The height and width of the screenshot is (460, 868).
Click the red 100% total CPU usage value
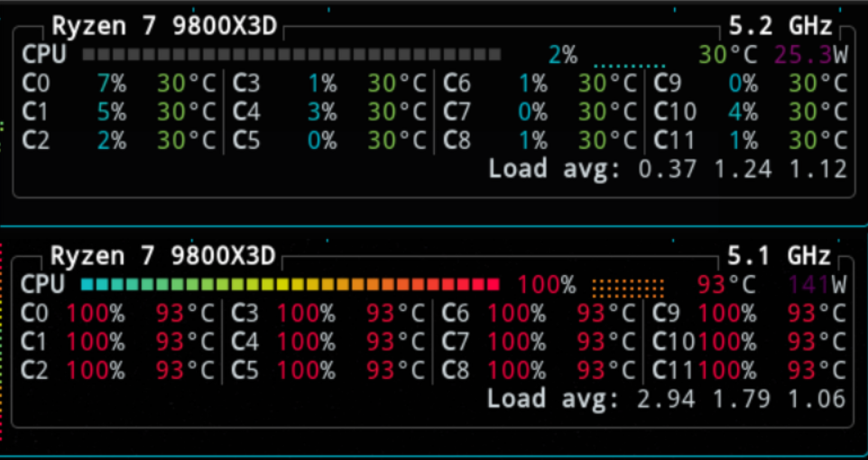[x=547, y=285]
